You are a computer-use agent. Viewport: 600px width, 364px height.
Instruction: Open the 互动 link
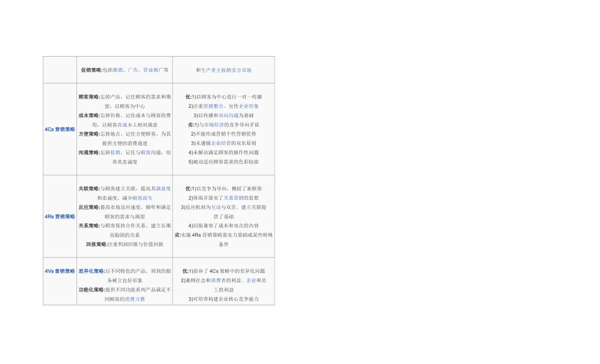coord(216,207)
